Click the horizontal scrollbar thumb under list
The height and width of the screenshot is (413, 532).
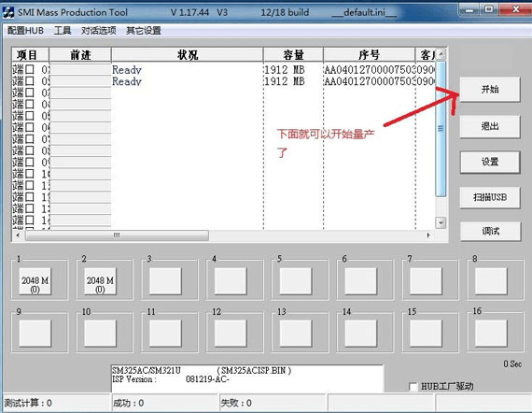click(117, 235)
